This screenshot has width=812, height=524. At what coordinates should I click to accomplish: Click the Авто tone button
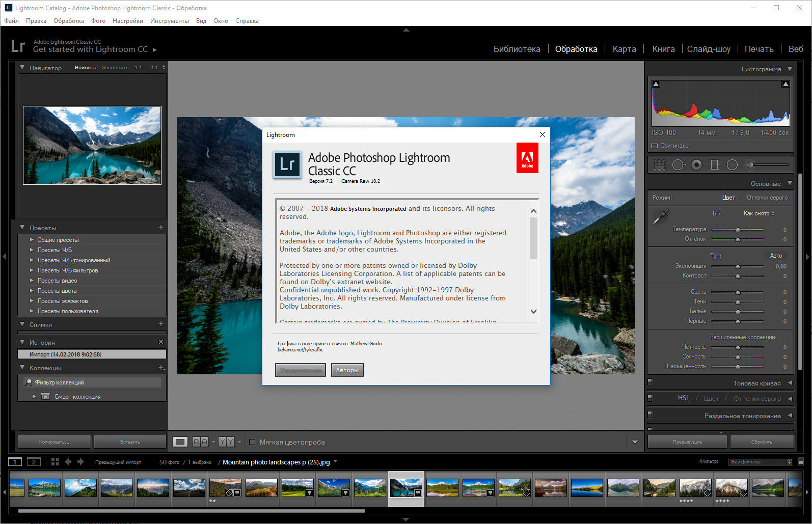coord(776,256)
